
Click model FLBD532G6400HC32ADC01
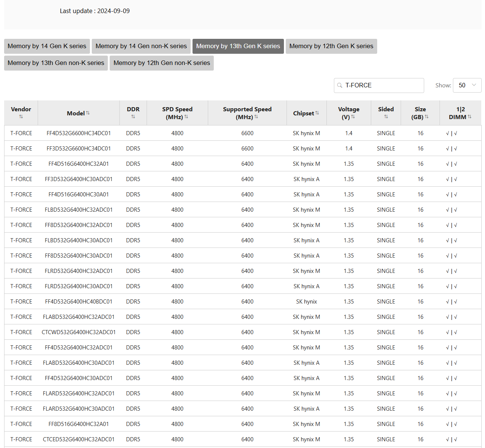click(79, 210)
